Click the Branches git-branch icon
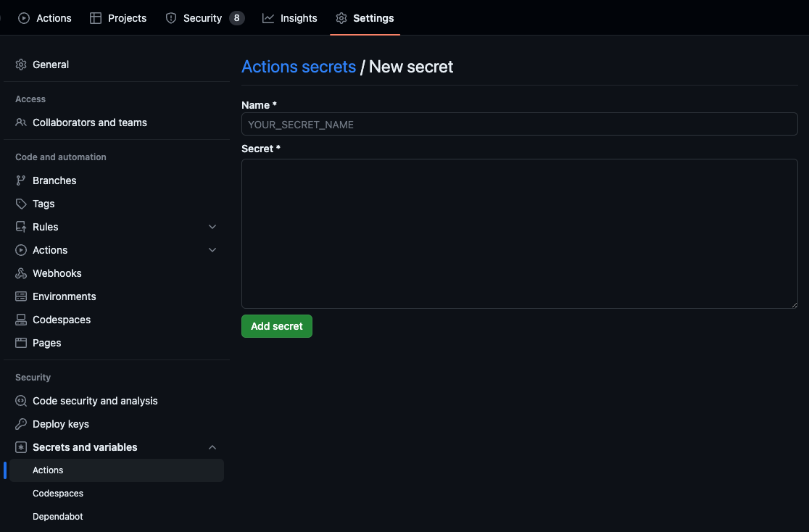Screen dimensions: 809x532 (x=20, y=180)
